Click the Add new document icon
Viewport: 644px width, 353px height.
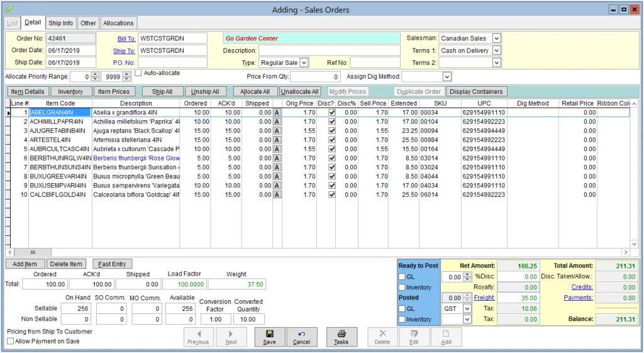[x=446, y=337]
